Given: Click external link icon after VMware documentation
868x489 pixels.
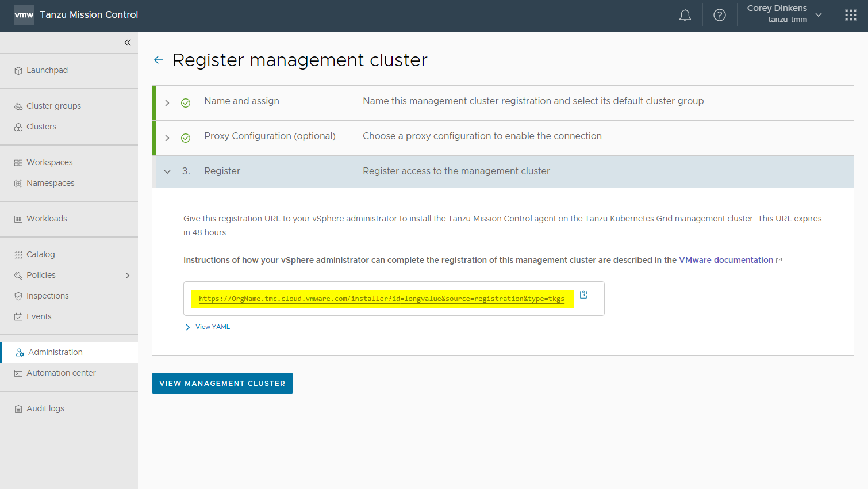Looking at the screenshot, I should (779, 261).
